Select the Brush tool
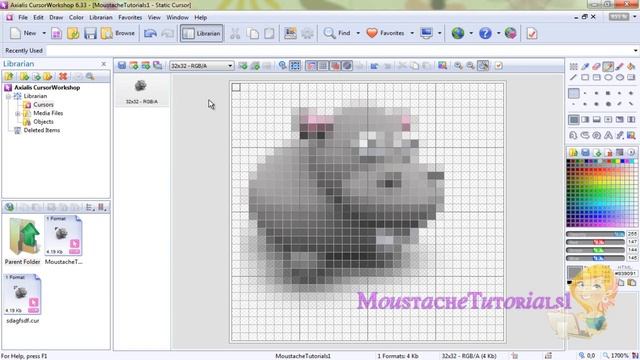Image resolution: width=640 pixels, height=360 pixels. coord(620,67)
